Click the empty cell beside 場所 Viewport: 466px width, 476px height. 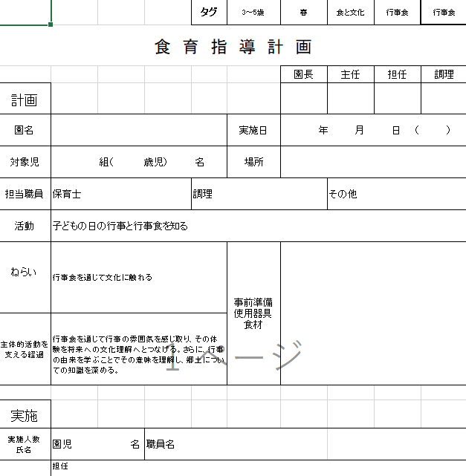tap(373, 162)
